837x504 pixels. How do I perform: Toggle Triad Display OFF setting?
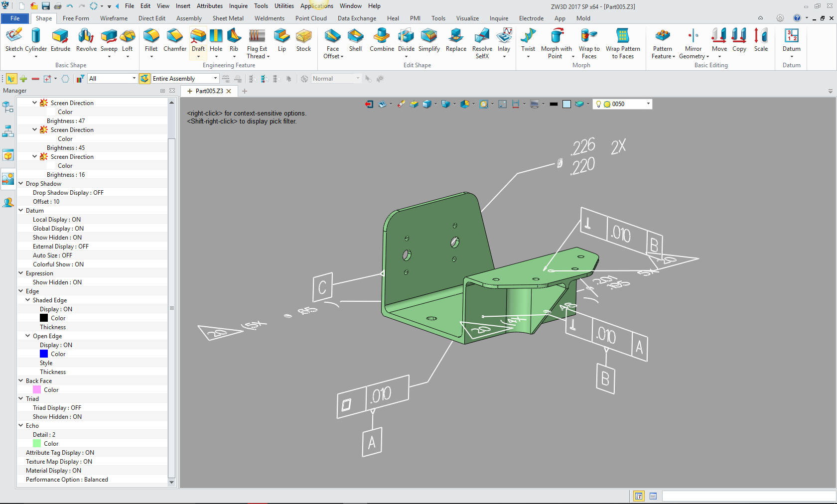(x=57, y=408)
